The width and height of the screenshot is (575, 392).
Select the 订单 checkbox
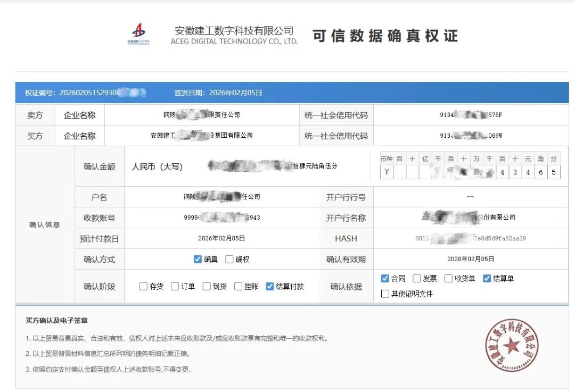[x=175, y=287]
